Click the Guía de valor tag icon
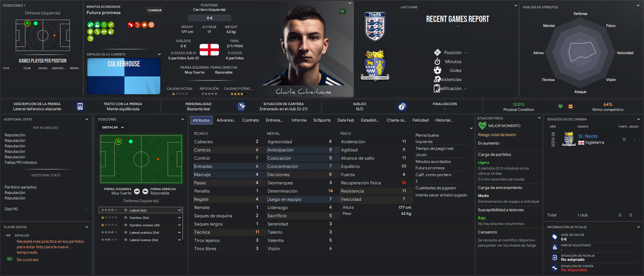 [x=554, y=237]
